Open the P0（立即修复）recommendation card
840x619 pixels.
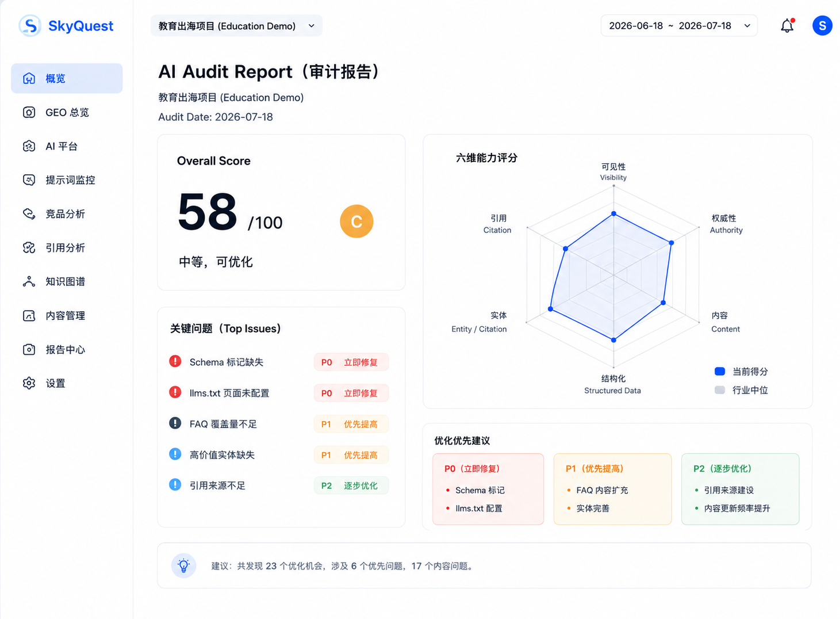tap(488, 489)
